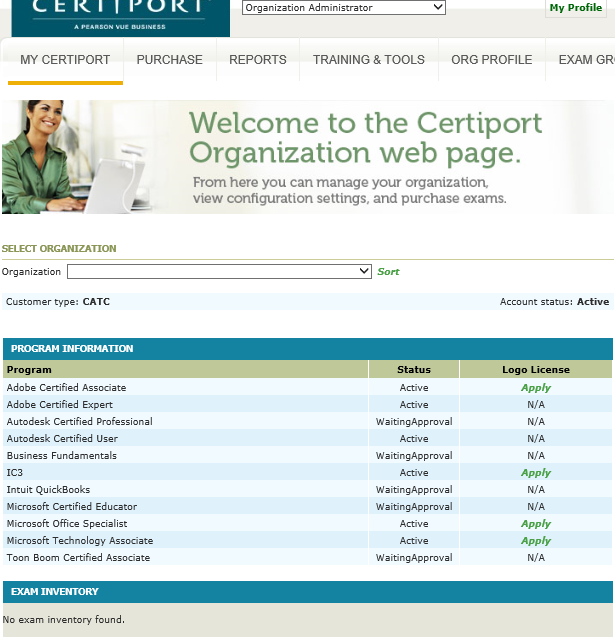Click the Account status Active value
Viewport: 615px width, 637px height.
(x=593, y=302)
